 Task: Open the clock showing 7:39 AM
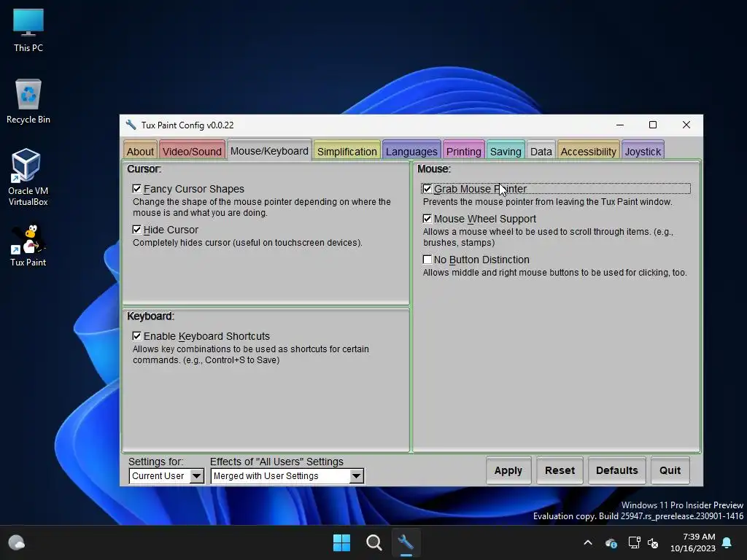pos(693,542)
